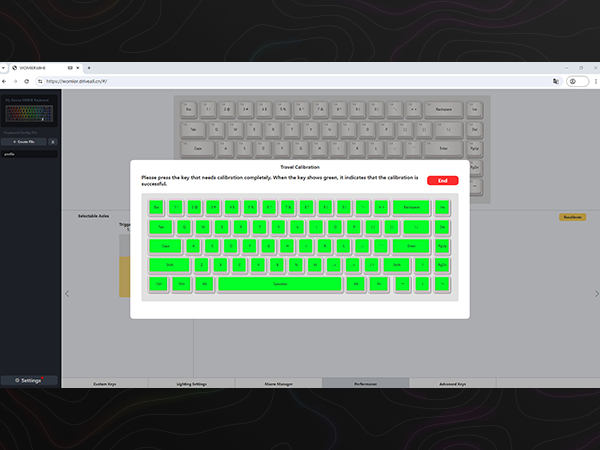The height and width of the screenshot is (450, 600).
Task: Show the previous panel with the left chevron
Action: 67,293
